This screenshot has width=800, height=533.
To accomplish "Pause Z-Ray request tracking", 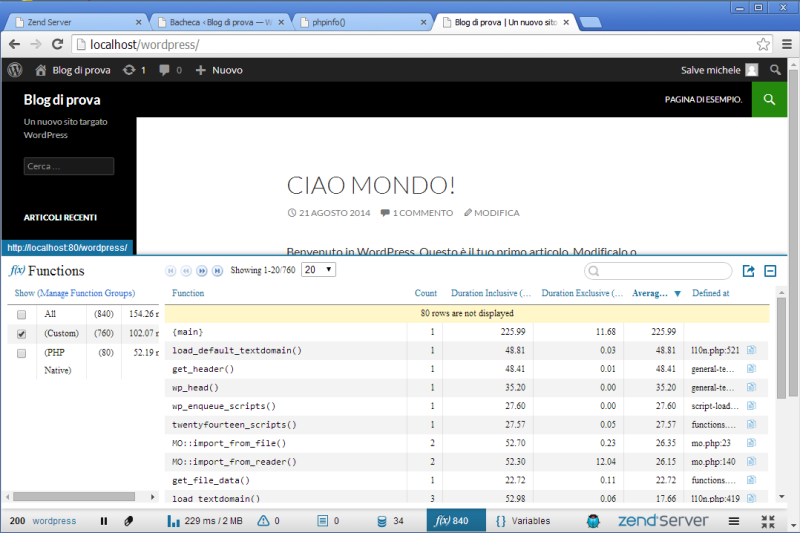I will [104, 521].
